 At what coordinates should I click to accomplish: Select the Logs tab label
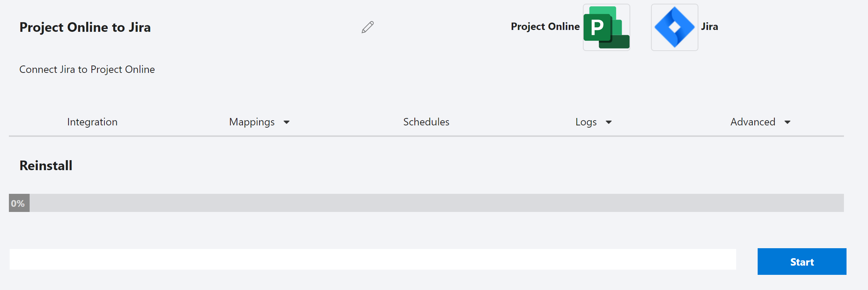pyautogui.click(x=586, y=122)
